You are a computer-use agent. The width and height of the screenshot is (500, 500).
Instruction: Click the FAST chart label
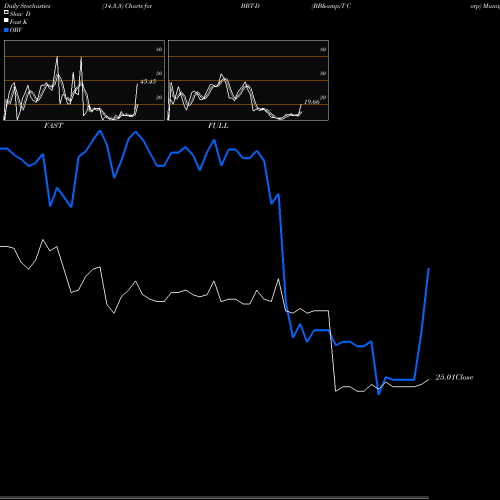[53, 126]
